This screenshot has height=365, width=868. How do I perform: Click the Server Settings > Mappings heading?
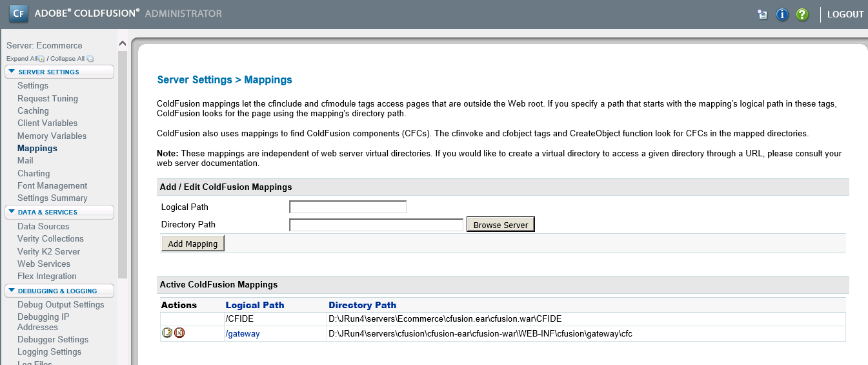225,80
